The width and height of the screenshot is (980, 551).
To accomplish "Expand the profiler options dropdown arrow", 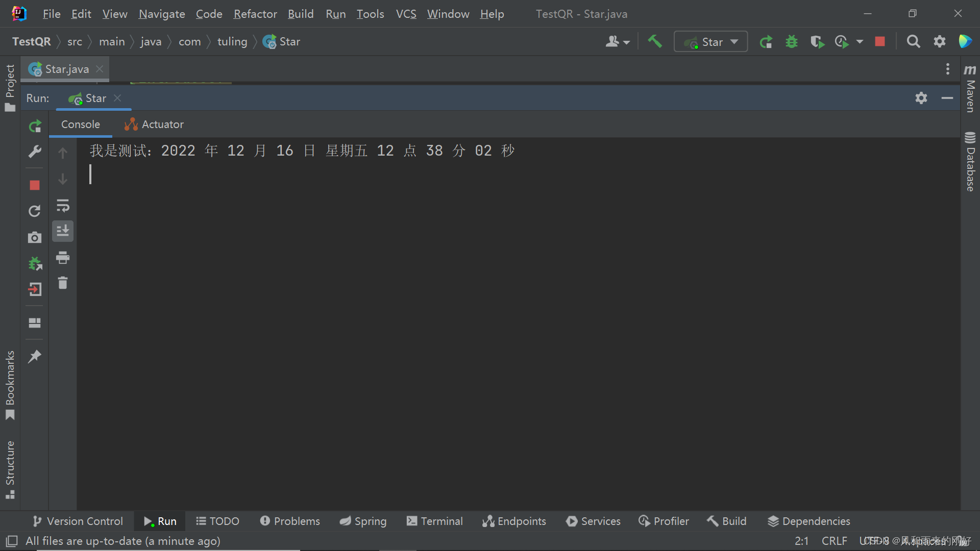I will coord(861,41).
